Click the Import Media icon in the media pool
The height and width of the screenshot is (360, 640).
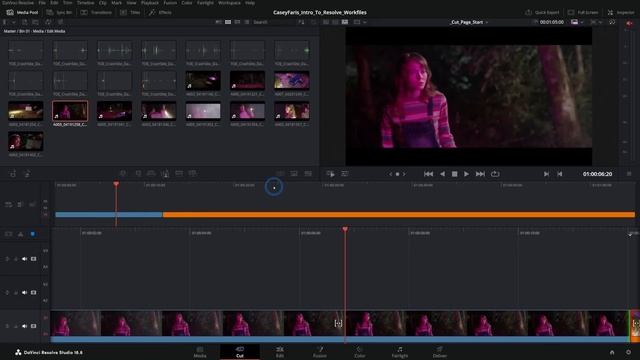[x=24, y=22]
